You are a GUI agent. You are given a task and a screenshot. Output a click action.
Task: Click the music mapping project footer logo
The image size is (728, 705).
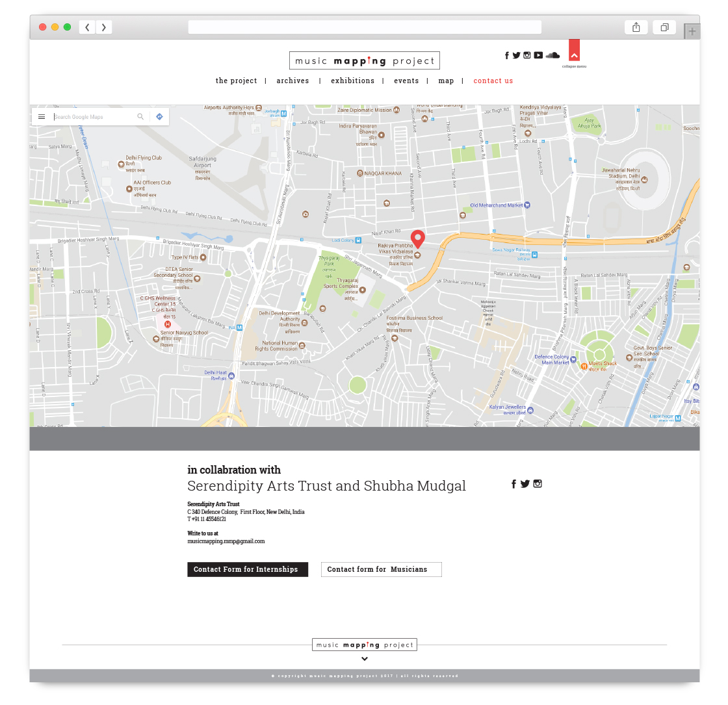click(365, 645)
